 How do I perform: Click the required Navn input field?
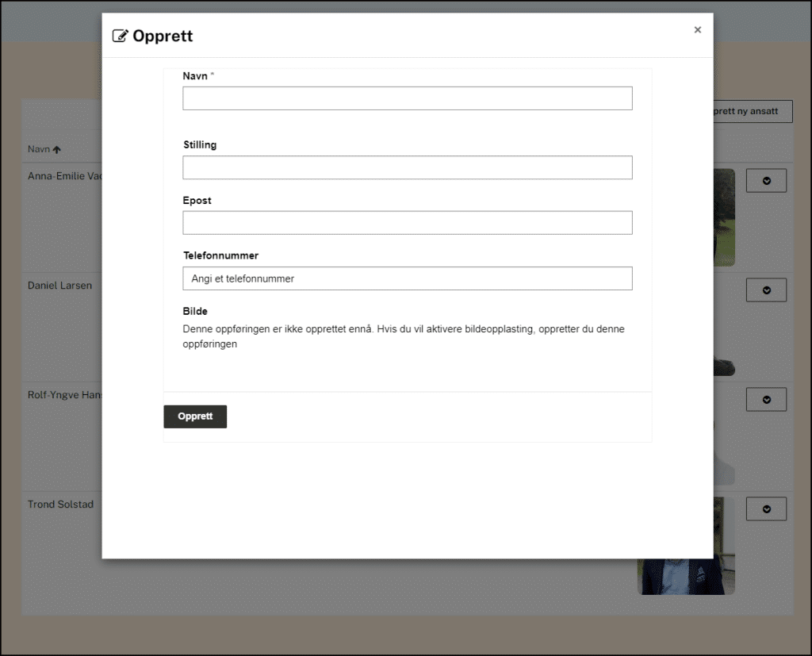407,98
